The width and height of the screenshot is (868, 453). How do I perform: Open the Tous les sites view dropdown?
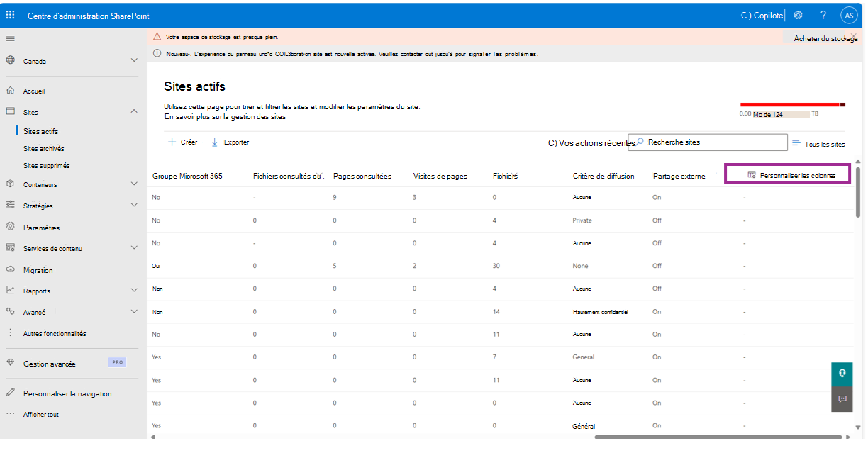818,144
